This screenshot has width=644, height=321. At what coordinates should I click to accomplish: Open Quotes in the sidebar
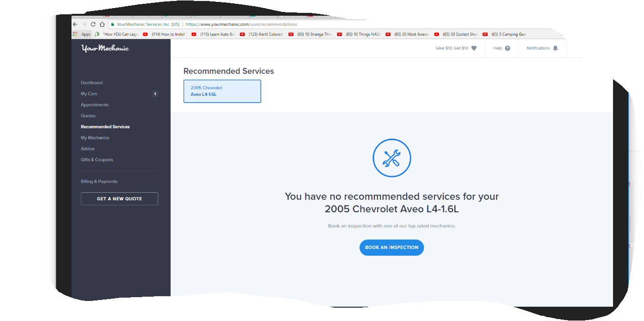88,116
